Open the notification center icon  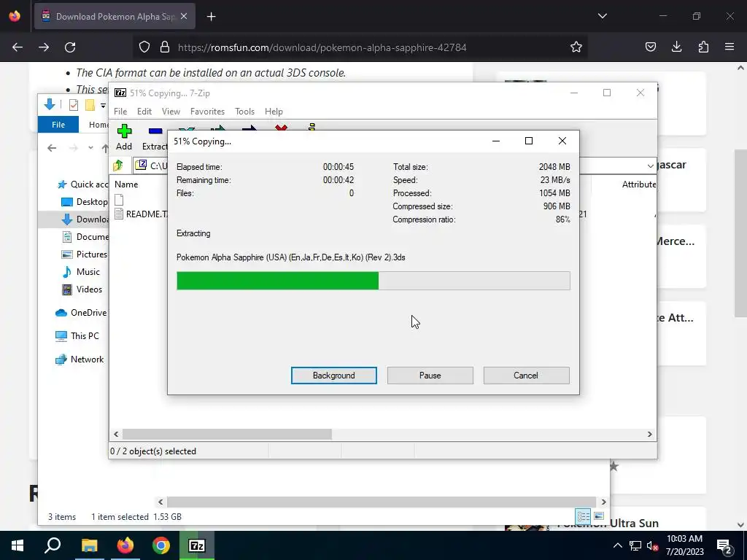point(724,545)
